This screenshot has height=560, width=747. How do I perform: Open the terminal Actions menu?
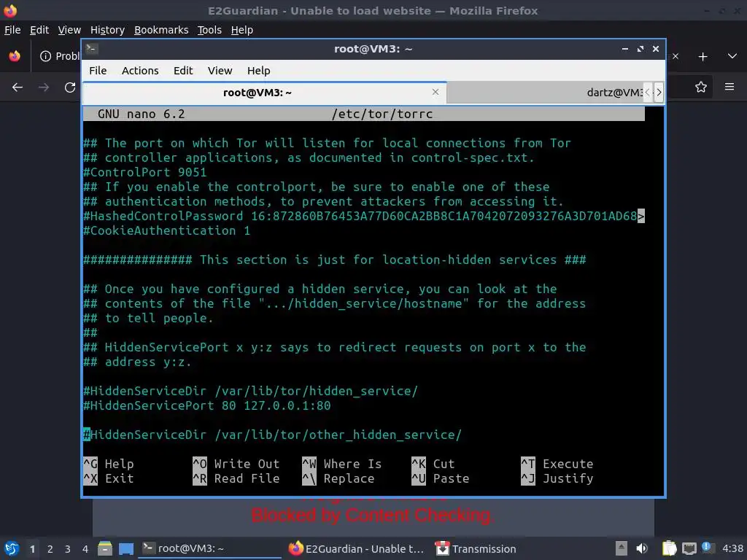(x=140, y=71)
